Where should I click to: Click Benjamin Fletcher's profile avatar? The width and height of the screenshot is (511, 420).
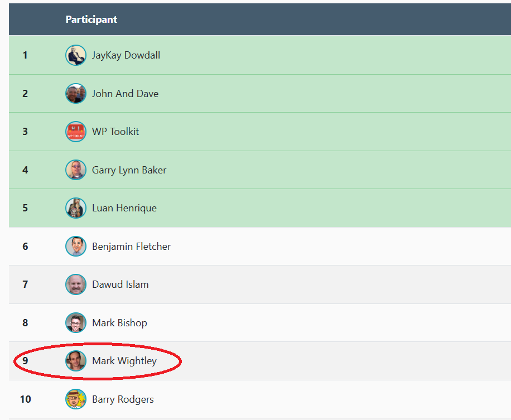point(76,247)
